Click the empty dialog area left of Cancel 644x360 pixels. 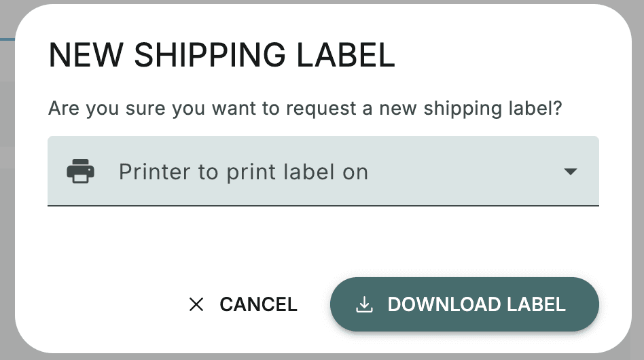point(102,304)
